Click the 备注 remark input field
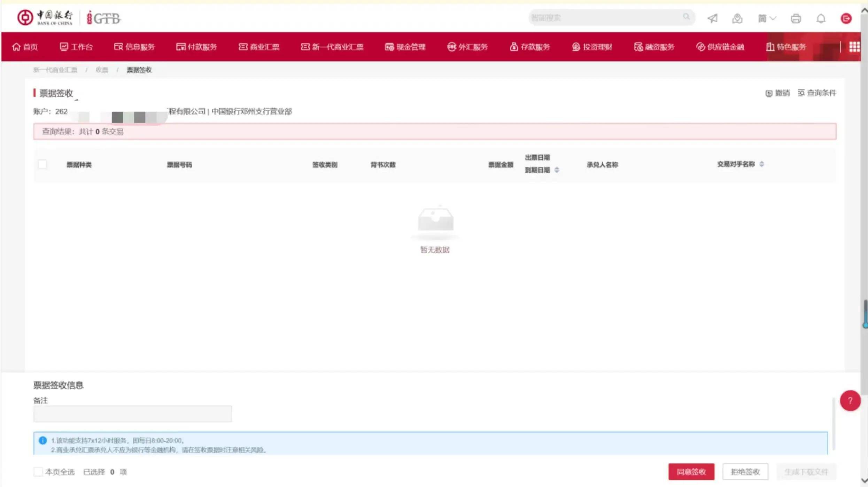This screenshot has width=868, height=487. point(132,414)
